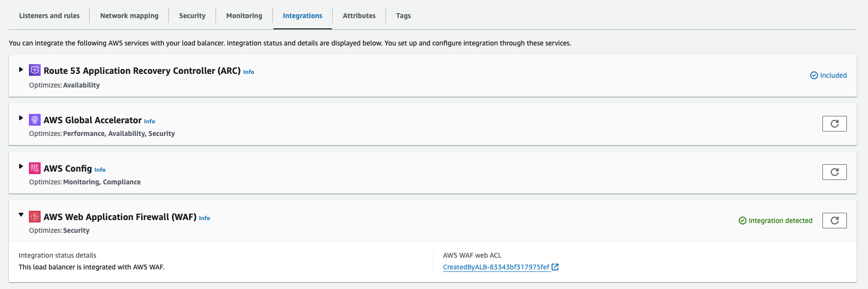Image resolution: width=868 pixels, height=289 pixels.
Task: Click the Integration detected status text
Action: pyautogui.click(x=780, y=221)
